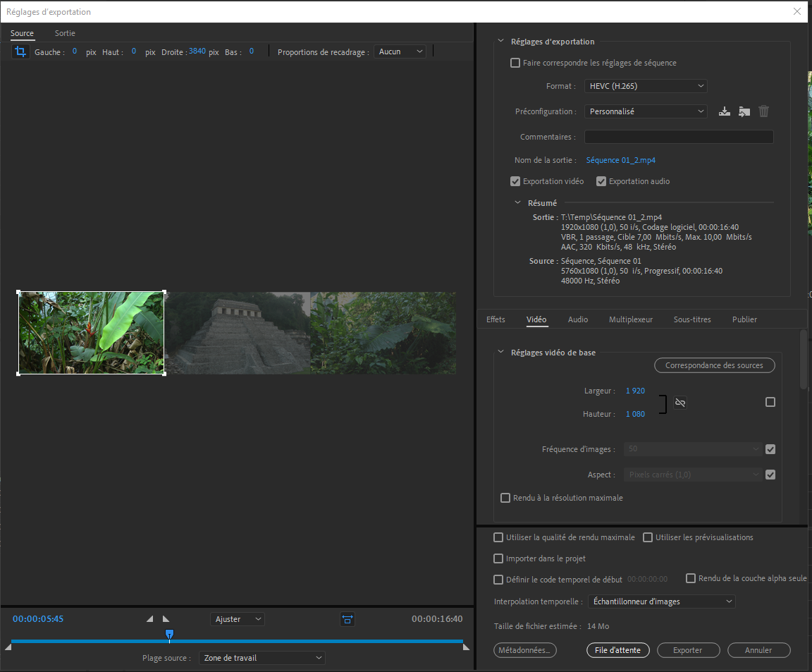This screenshot has width=812, height=672.
Task: Click current timecode 00:00:05:45
Action: coord(38,618)
